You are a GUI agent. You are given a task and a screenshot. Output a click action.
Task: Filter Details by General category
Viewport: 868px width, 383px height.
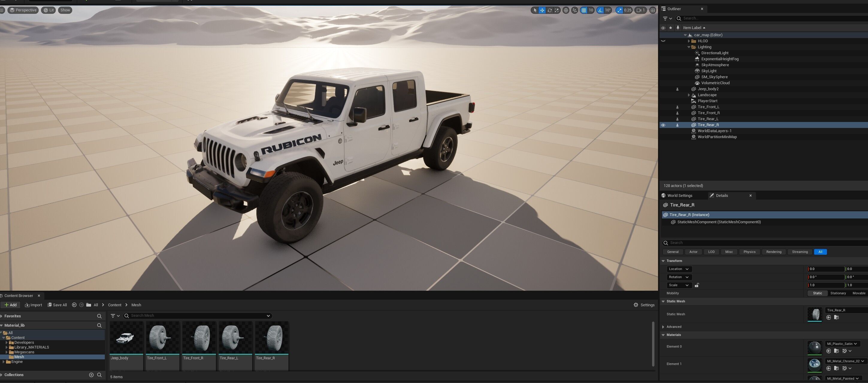point(673,252)
